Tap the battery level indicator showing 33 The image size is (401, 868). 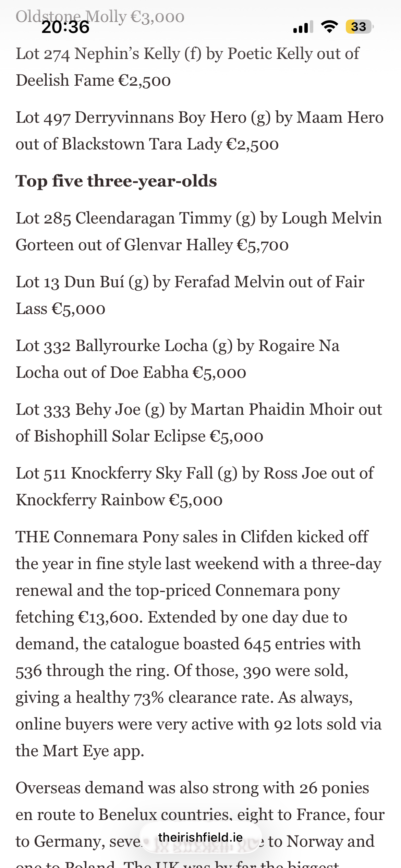[359, 26]
